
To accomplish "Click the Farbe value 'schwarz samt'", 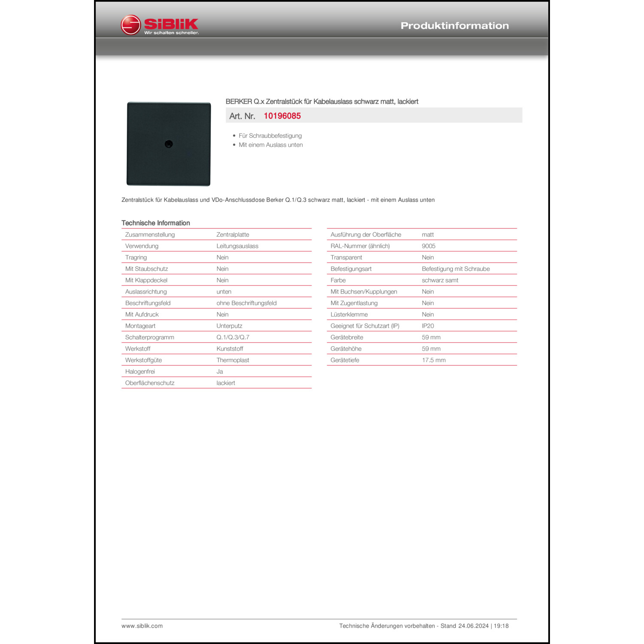I will [x=440, y=280].
